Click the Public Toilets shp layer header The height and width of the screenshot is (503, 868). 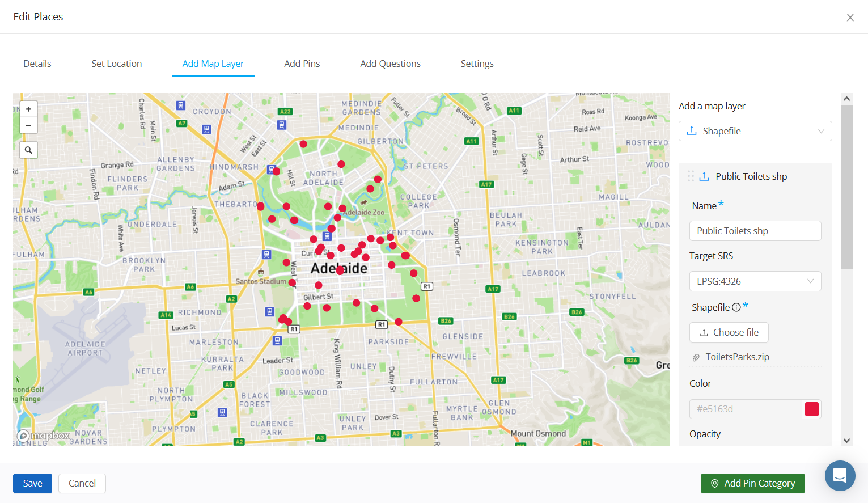click(x=751, y=176)
